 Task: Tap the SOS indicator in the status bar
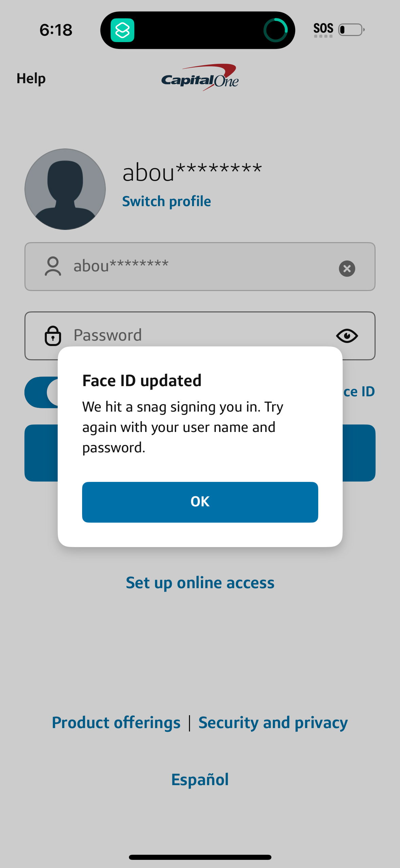(323, 29)
